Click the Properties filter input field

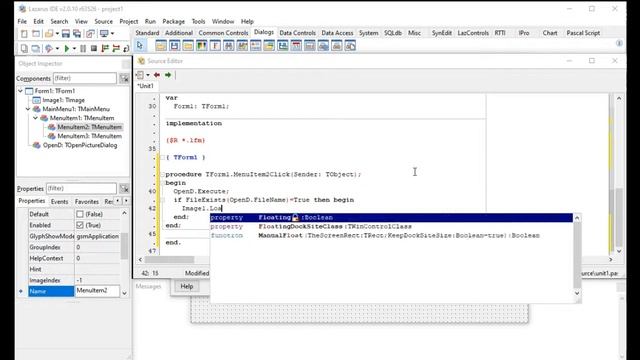81,189
